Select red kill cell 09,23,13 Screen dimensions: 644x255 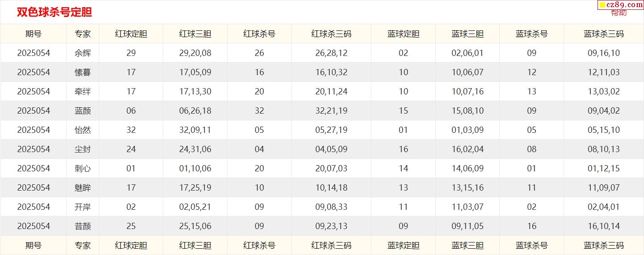[x=331, y=226]
